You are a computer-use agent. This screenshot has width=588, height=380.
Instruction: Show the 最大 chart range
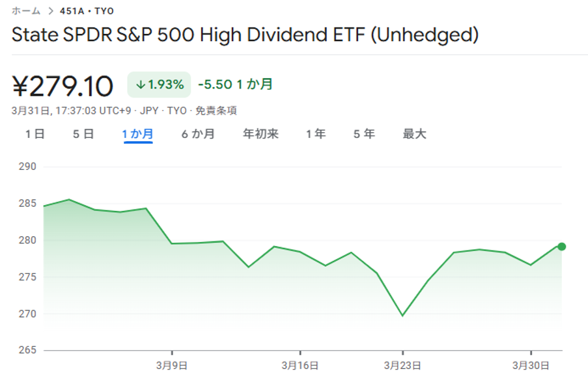414,134
